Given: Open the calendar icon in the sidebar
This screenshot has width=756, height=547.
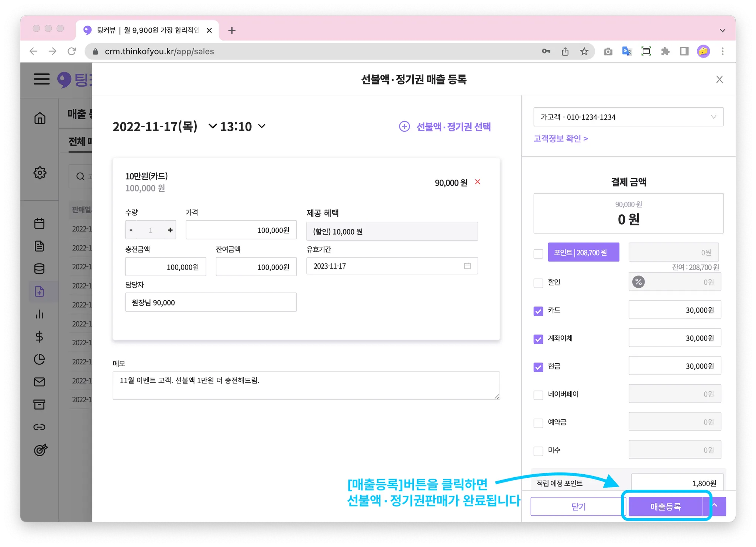Looking at the screenshot, I should [39, 224].
